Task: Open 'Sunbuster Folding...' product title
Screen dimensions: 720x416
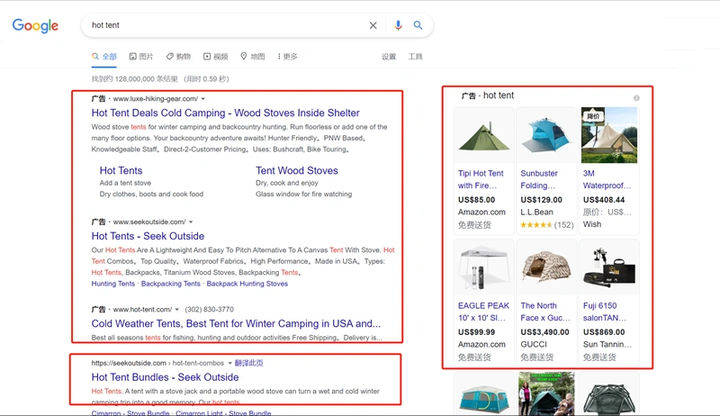Action: tap(539, 180)
